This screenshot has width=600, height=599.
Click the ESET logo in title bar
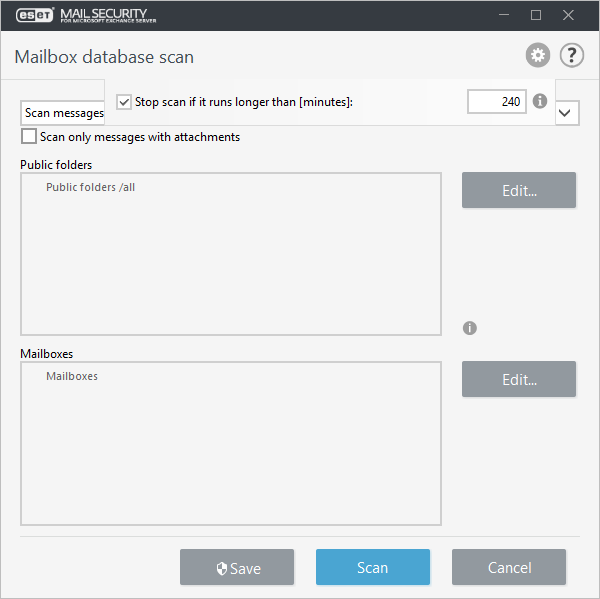tap(36, 15)
